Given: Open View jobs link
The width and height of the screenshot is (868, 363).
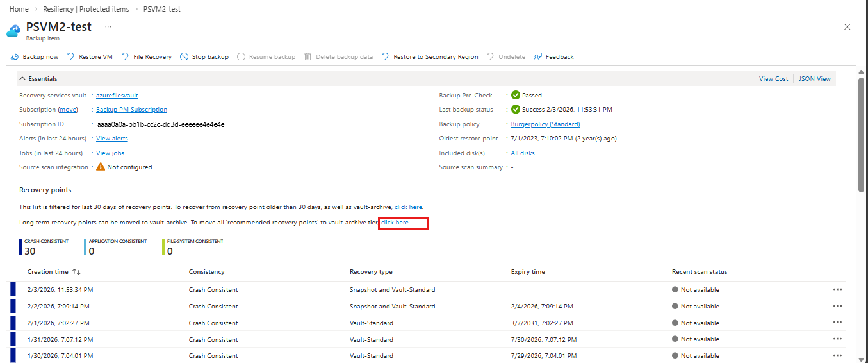Looking at the screenshot, I should click(110, 153).
